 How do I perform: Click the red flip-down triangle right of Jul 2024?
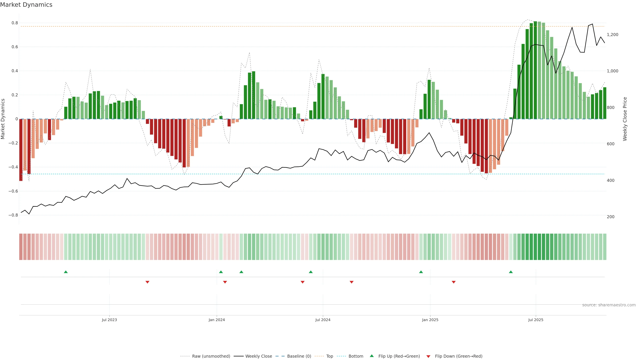tap(352, 282)
